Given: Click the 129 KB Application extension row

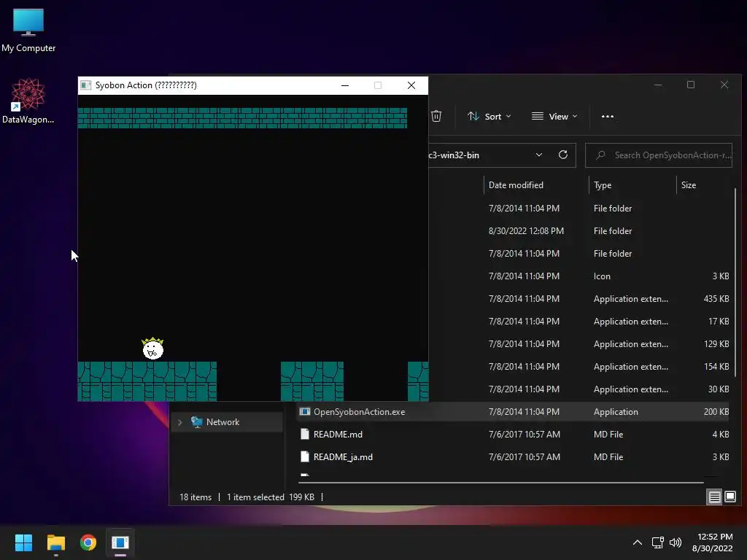Looking at the screenshot, I should tap(580, 344).
